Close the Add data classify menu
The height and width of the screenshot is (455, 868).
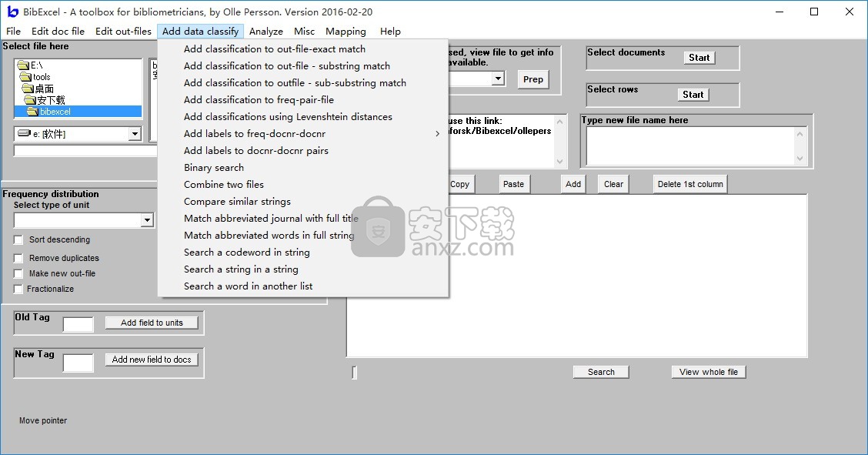click(200, 32)
